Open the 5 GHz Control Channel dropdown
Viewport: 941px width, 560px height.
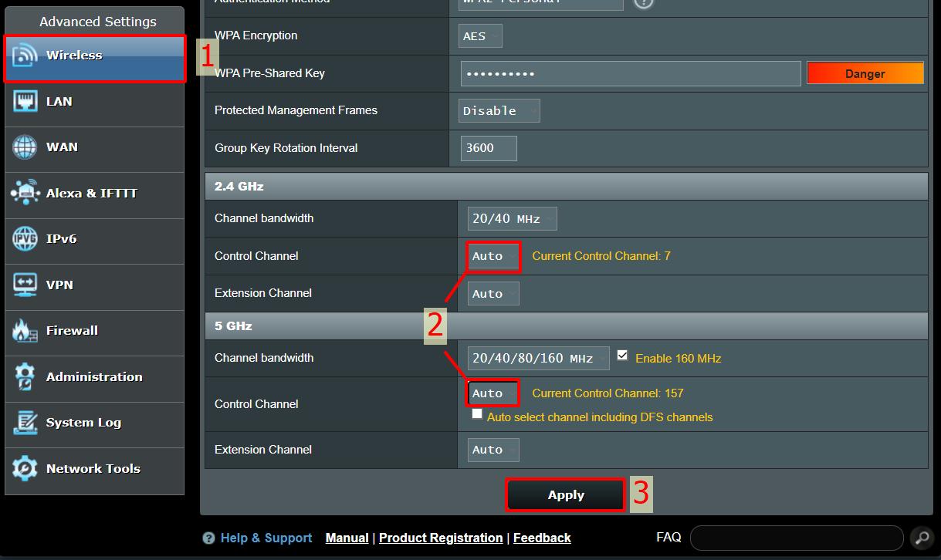(493, 393)
